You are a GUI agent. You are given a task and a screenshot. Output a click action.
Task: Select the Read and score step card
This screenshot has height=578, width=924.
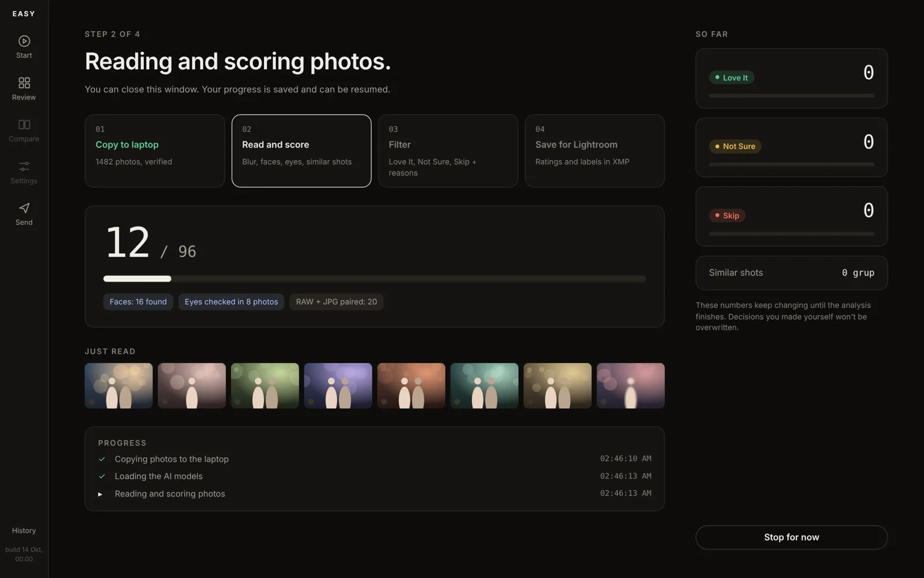click(x=301, y=151)
